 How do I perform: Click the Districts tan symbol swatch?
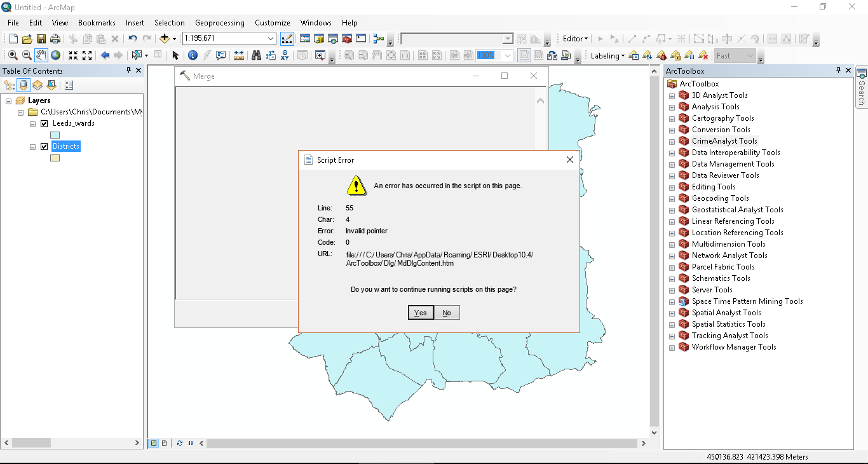click(x=55, y=158)
